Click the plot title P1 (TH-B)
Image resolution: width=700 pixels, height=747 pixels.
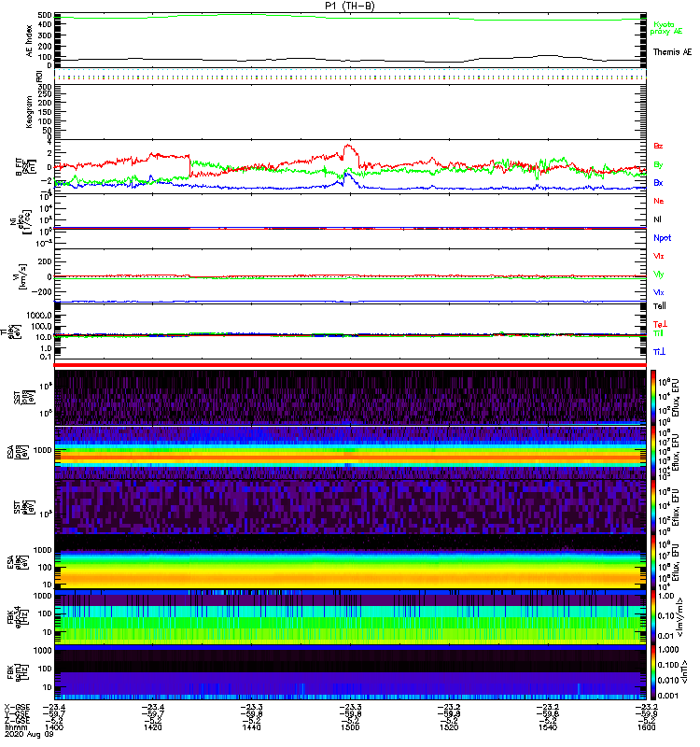click(x=350, y=6)
